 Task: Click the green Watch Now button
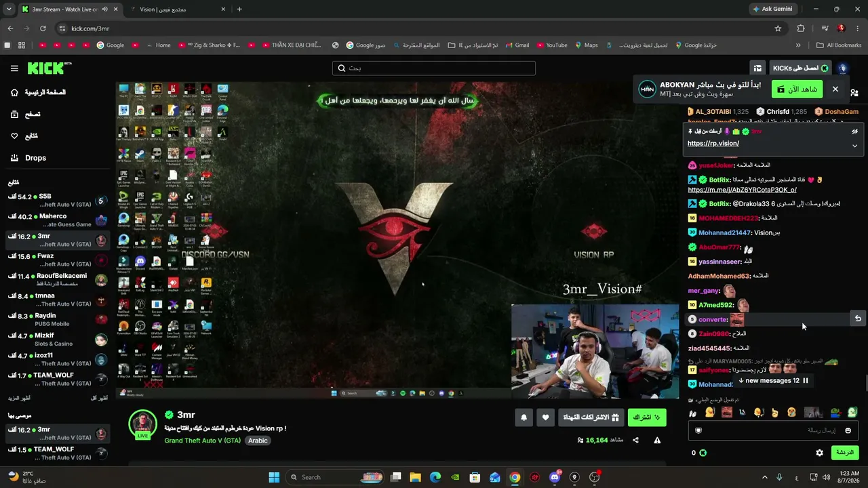pos(797,89)
